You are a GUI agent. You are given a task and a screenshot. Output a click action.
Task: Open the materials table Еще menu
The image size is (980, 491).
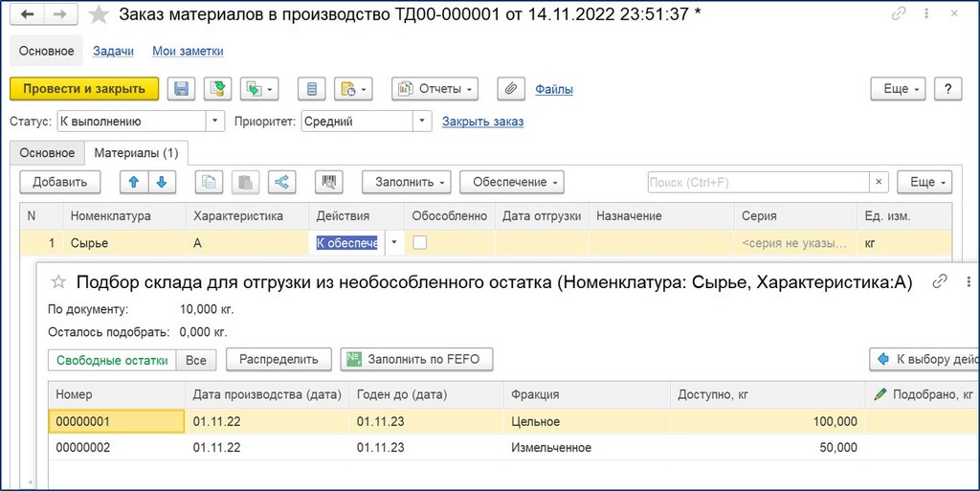925,183
